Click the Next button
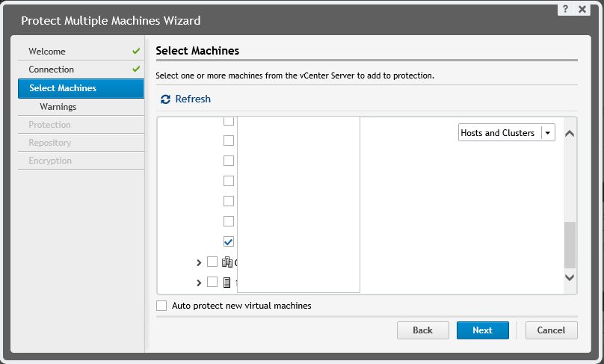The height and width of the screenshot is (364, 604). click(482, 330)
